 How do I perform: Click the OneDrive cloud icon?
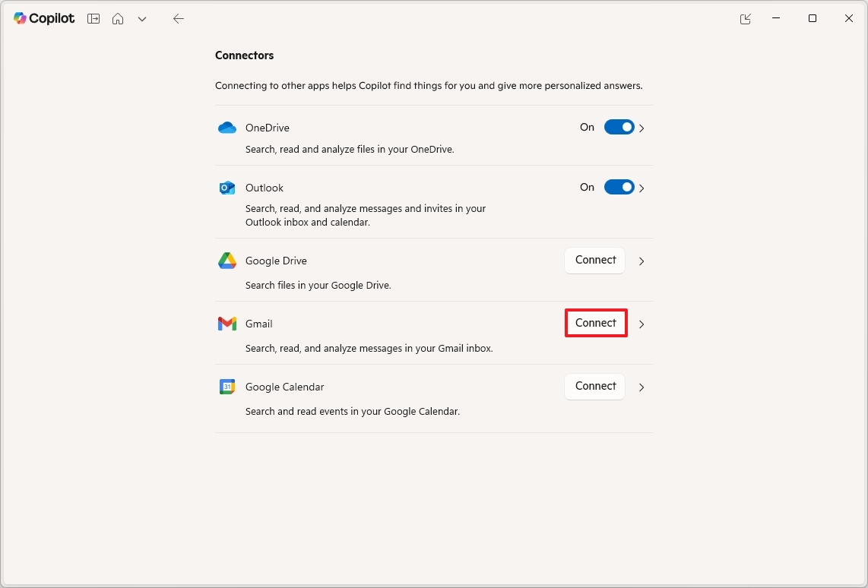pyautogui.click(x=227, y=128)
